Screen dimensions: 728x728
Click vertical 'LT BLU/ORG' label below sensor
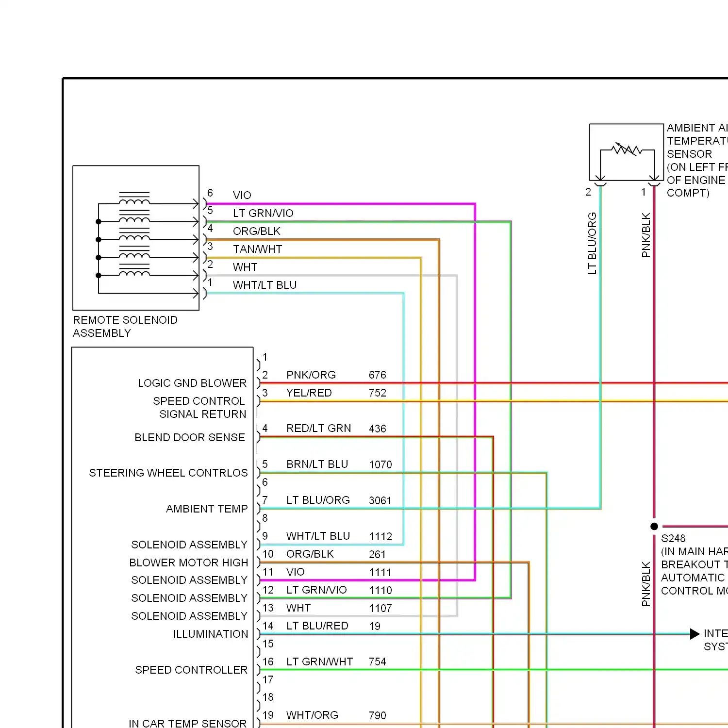[592, 243]
